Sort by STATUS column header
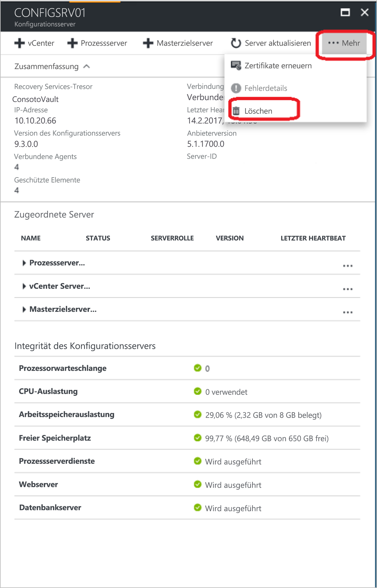The height and width of the screenshot is (588, 377). [98, 238]
